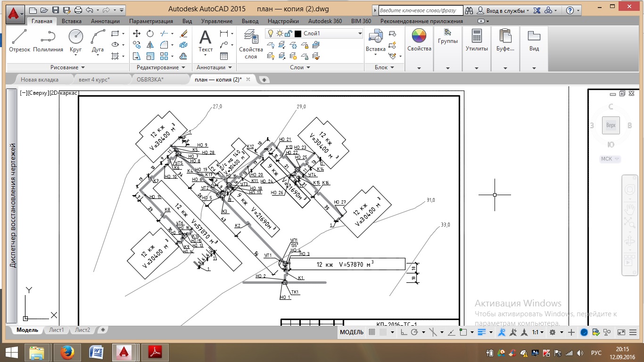
Task: Toggle lineweight display in status bar
Action: 482,332
